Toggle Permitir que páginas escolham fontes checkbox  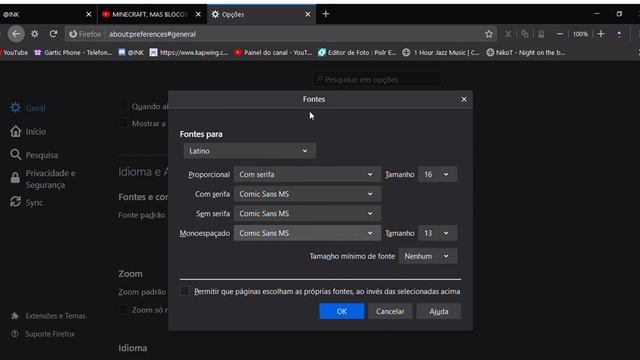184,291
